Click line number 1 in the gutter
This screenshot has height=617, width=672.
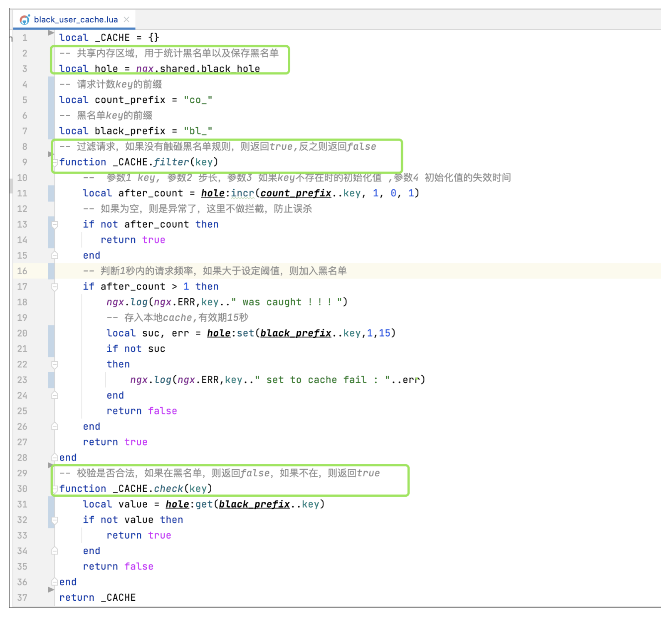point(25,38)
